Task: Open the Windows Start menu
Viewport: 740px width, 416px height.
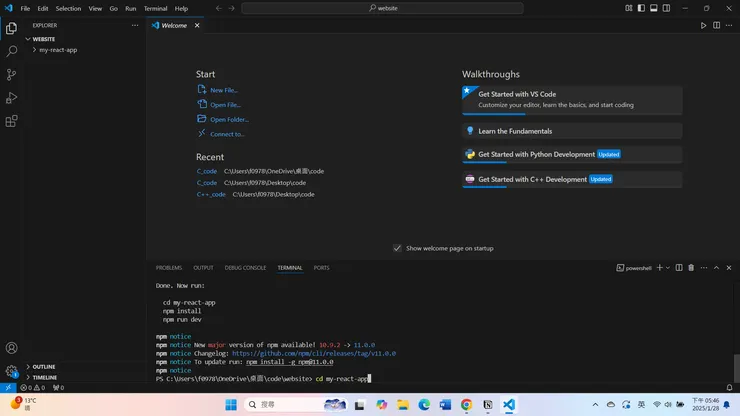Action: 231,405
